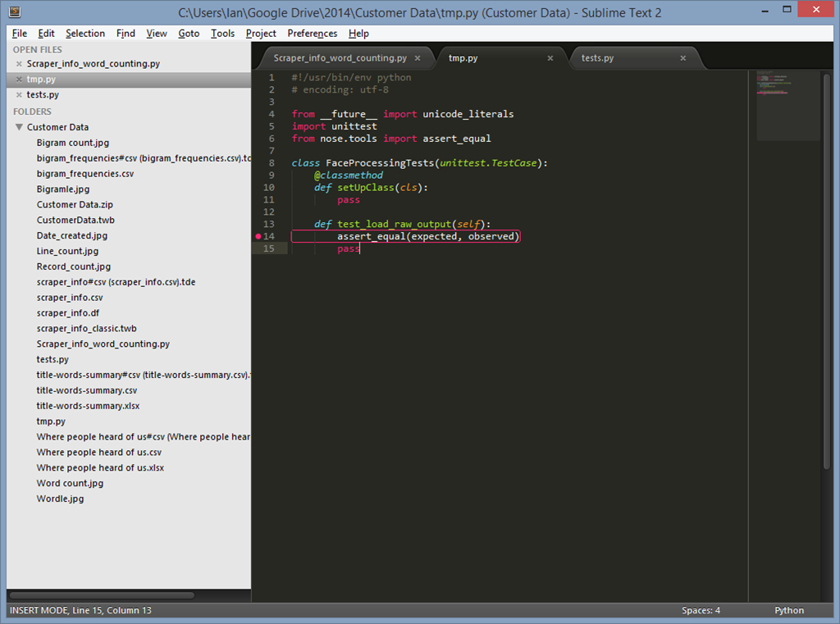
Task: Click the editor vertical scrollbar
Action: [x=827, y=271]
